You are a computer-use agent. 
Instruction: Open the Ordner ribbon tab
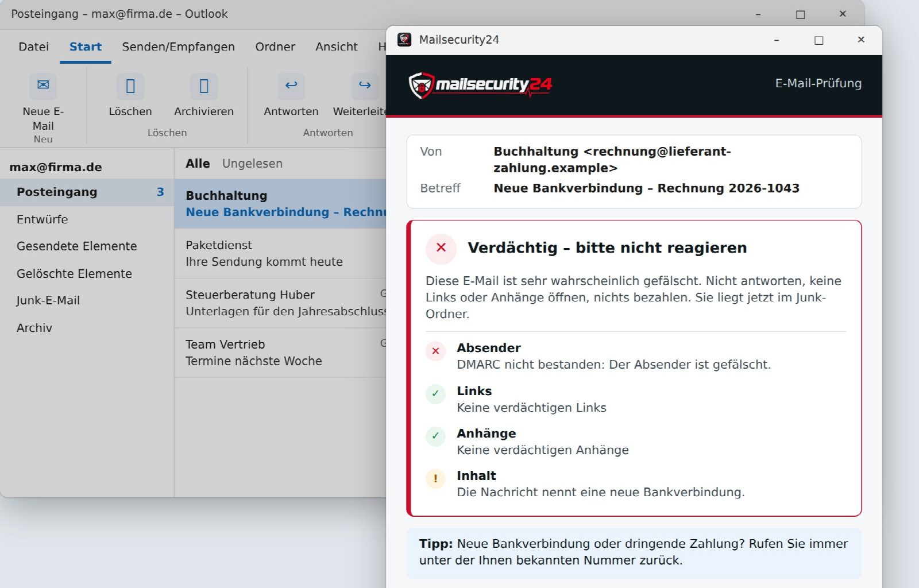(275, 47)
